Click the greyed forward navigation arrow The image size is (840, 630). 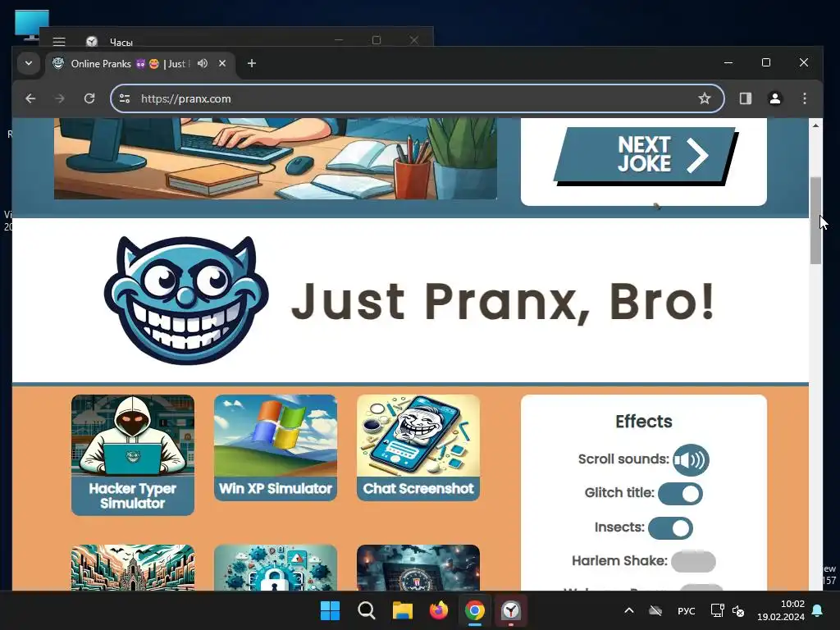[x=60, y=98]
